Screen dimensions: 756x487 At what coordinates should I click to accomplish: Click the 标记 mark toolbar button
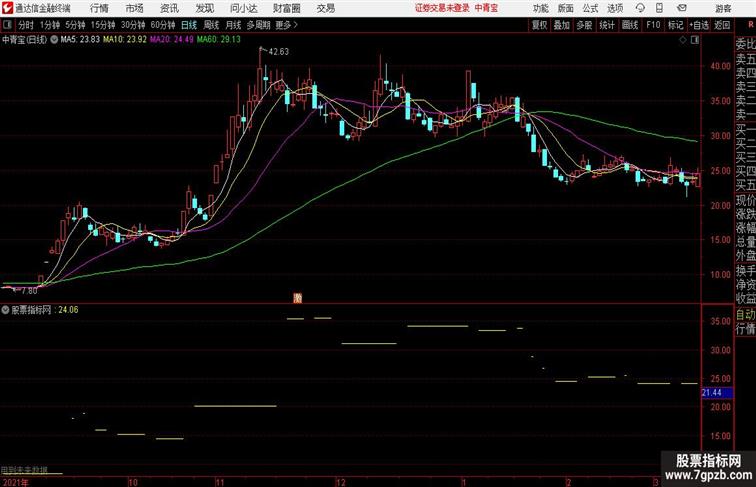(675, 25)
